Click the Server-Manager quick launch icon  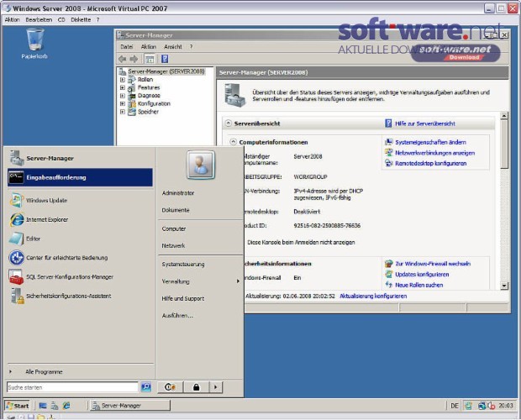coord(55,406)
